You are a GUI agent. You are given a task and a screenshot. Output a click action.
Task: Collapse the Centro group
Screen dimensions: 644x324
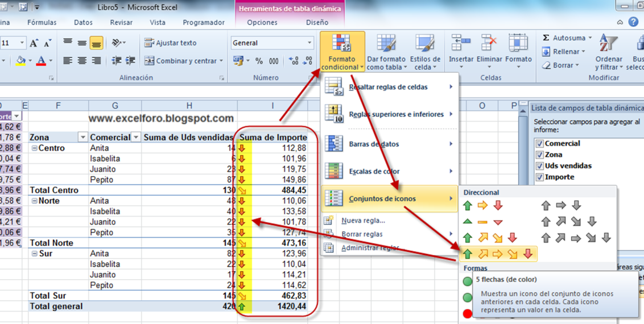[34, 148]
